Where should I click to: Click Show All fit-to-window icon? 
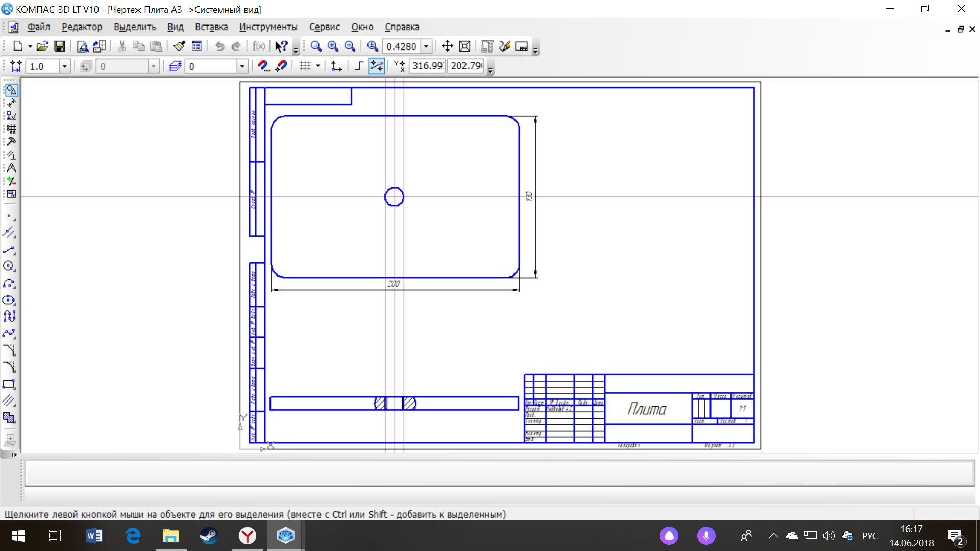(x=464, y=46)
